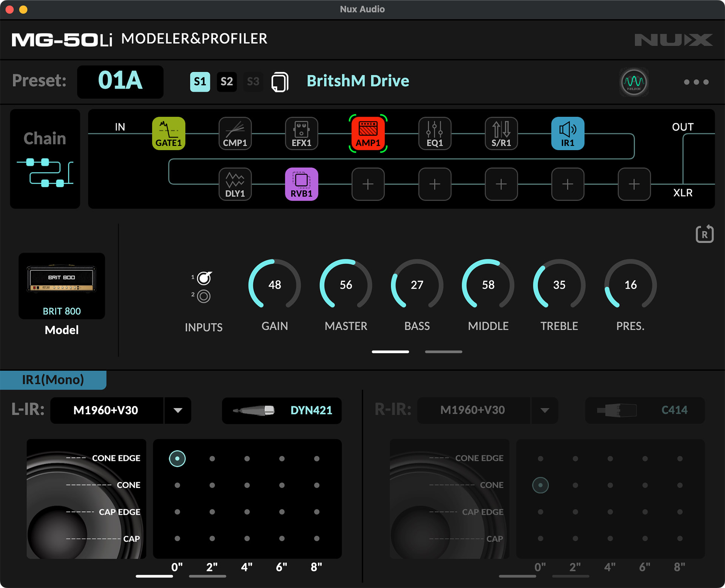Click the reset parameters R icon
Viewport: 725px width, 588px height.
click(x=704, y=234)
